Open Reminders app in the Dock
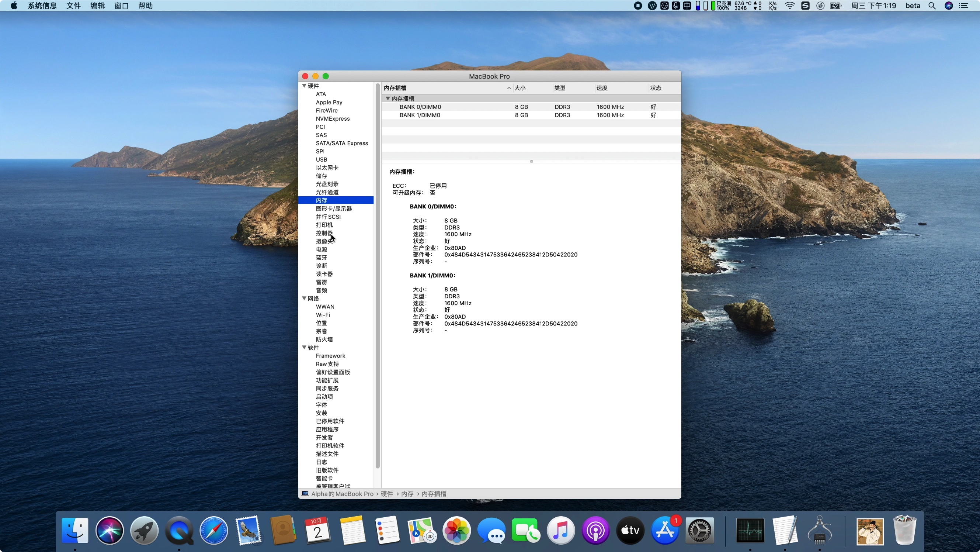The image size is (980, 552). [387, 530]
